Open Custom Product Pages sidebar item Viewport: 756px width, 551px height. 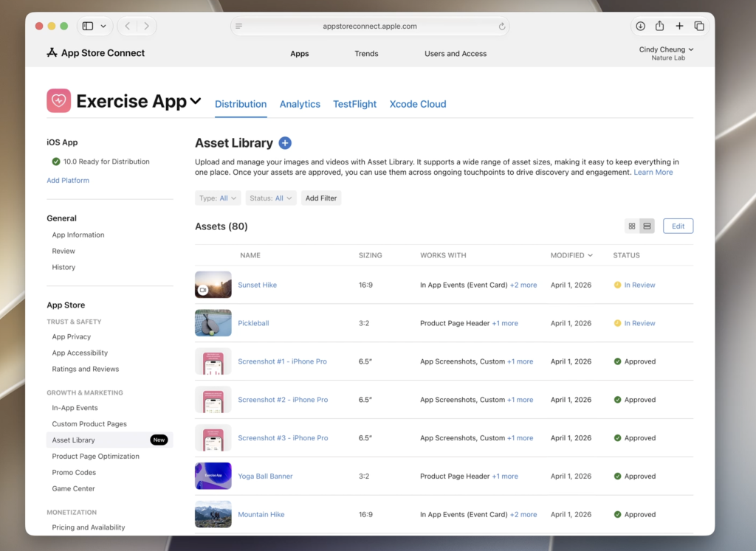point(89,424)
